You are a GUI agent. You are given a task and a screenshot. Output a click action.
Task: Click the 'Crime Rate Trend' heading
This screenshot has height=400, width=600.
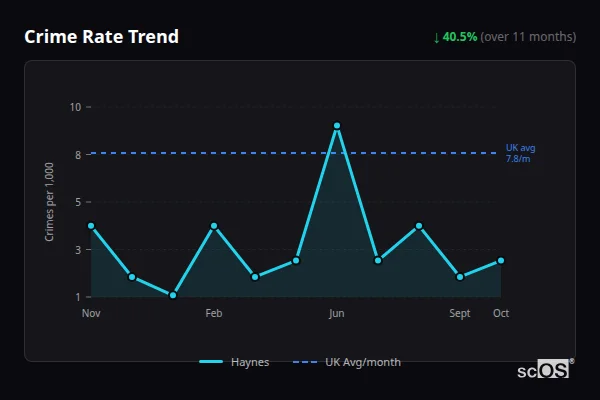[x=101, y=37]
